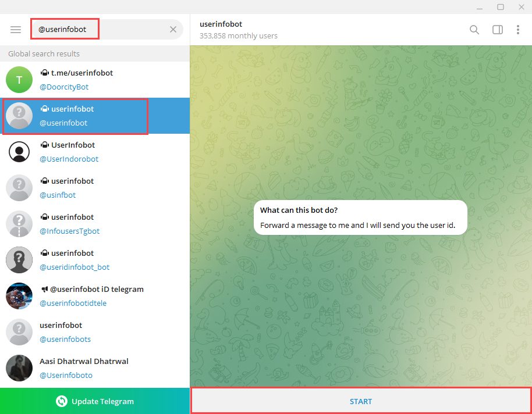Open the hamburger main menu
The height and width of the screenshot is (414, 532).
click(x=16, y=30)
